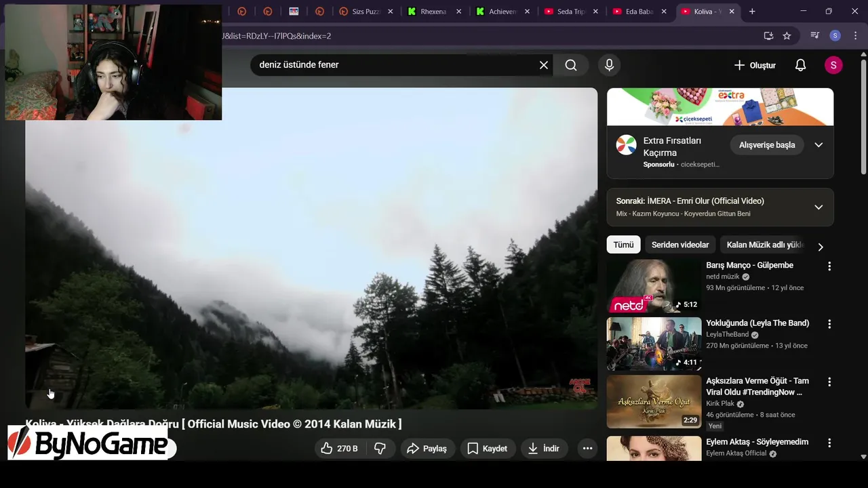Select the Tümü filter chip
Screen dimensions: 868x488
tap(623, 245)
